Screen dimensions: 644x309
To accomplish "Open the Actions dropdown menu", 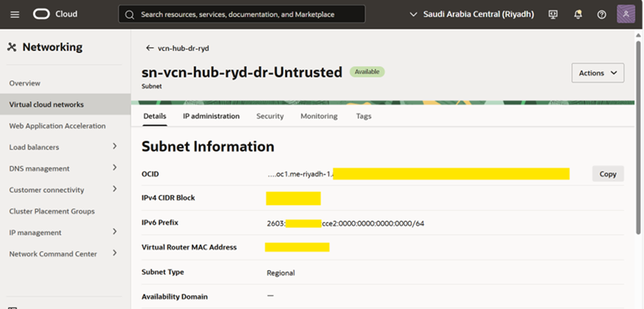I will point(598,73).
